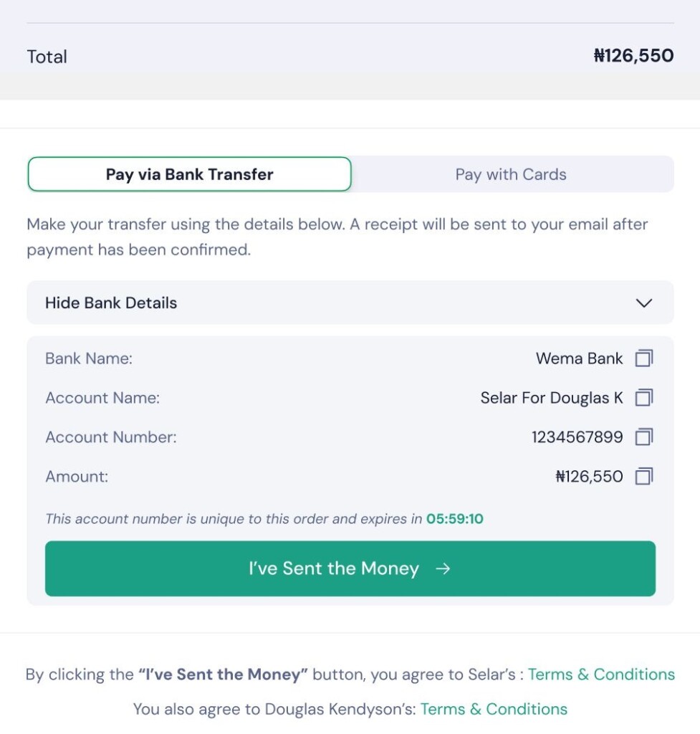
Task: Open Douglas Kendyson's Terms & Conditions link
Action: click(494, 709)
